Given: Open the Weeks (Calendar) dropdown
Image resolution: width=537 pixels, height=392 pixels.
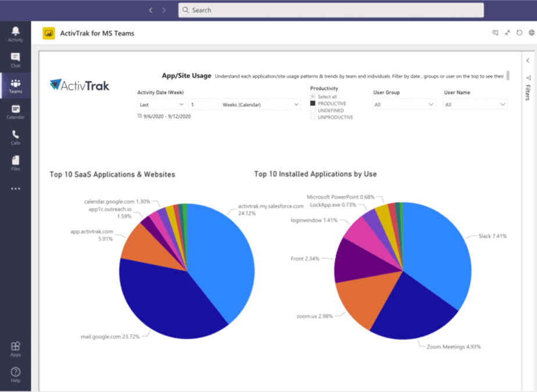Looking at the screenshot, I should pyautogui.click(x=260, y=105).
